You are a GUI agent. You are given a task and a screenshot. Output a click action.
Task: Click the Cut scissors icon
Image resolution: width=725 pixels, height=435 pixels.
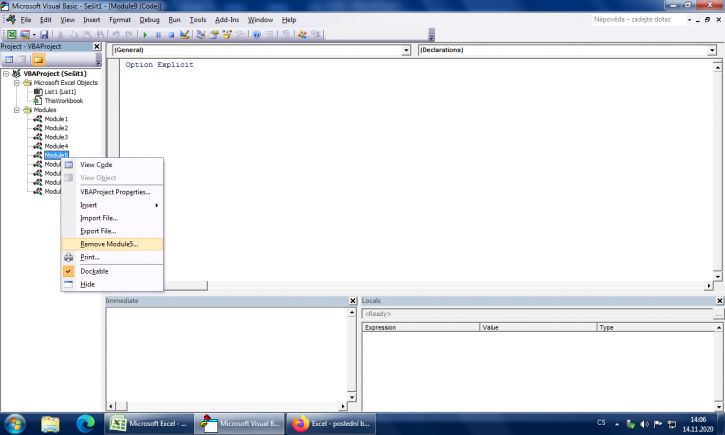(x=60, y=34)
